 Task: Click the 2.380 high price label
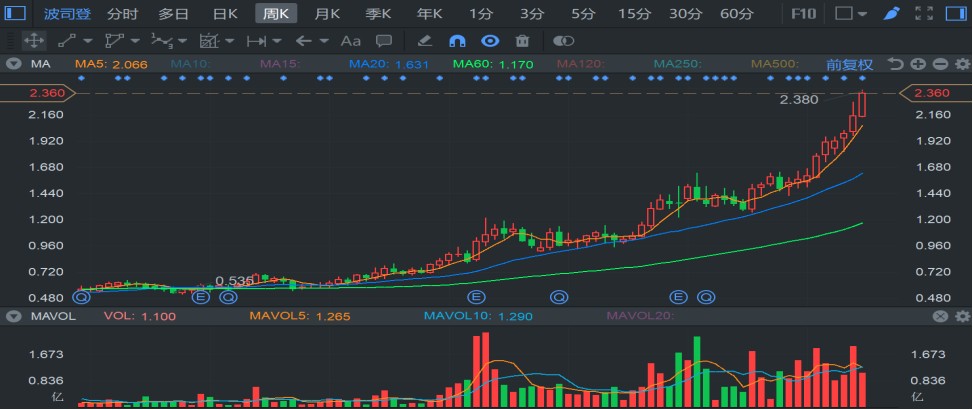pyautogui.click(x=799, y=100)
